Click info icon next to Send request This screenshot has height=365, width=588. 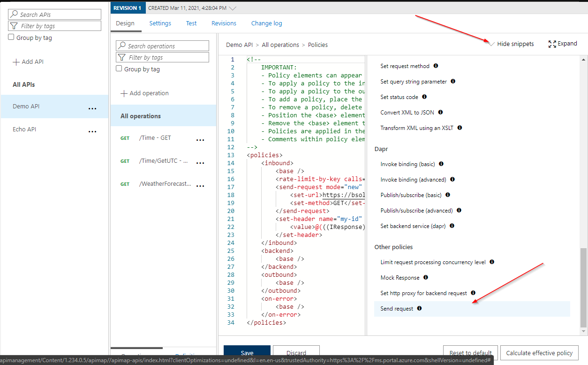[419, 308]
